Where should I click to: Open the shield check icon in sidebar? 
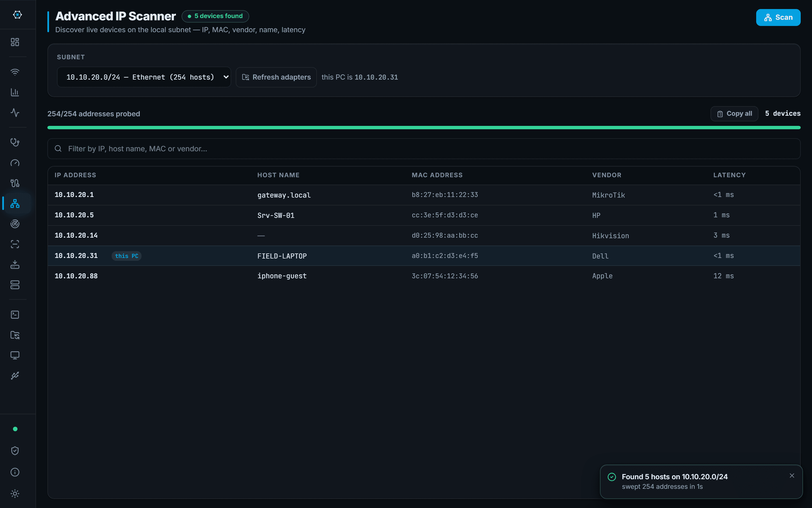pos(15,450)
